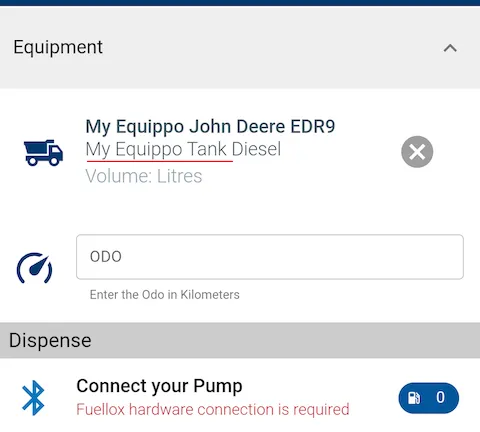
Task: Remove selected equipment with X icon
Action: (x=417, y=152)
